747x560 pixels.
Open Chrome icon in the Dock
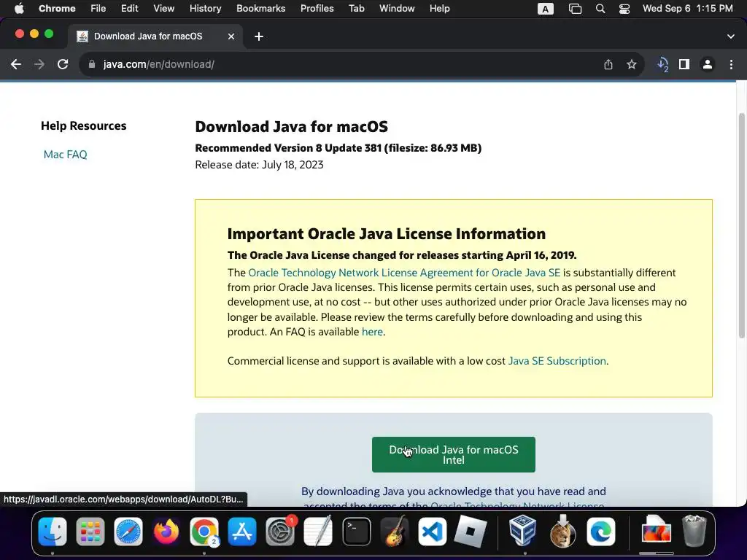[204, 532]
